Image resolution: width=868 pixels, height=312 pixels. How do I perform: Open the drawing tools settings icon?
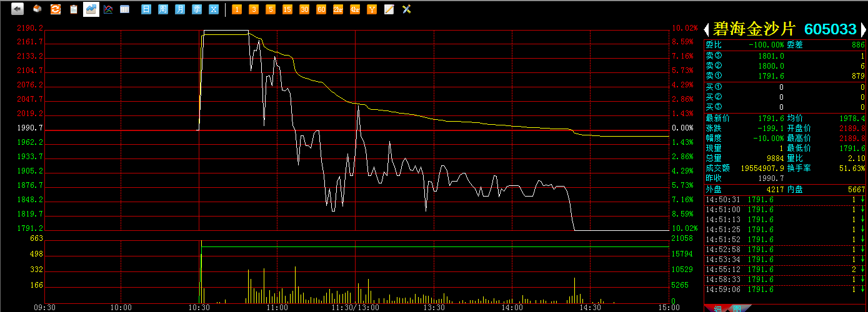tap(406, 9)
